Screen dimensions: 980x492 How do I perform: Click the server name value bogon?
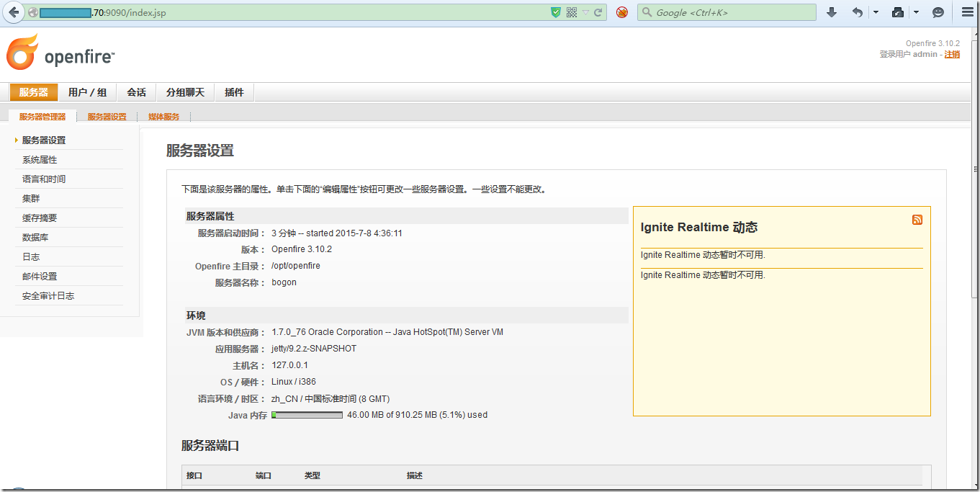[284, 282]
